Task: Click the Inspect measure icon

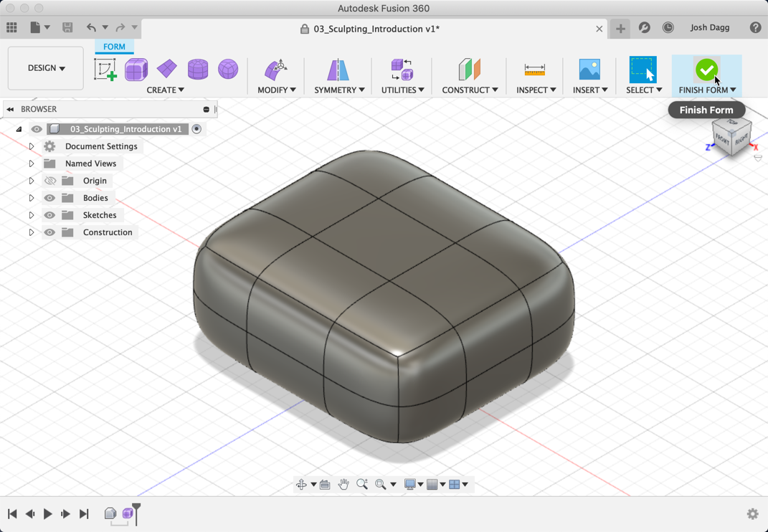Action: (534, 70)
